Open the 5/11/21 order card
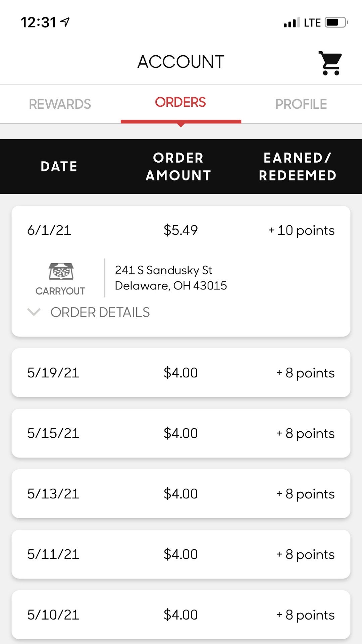This screenshot has height=644, width=362. pyautogui.click(x=181, y=554)
